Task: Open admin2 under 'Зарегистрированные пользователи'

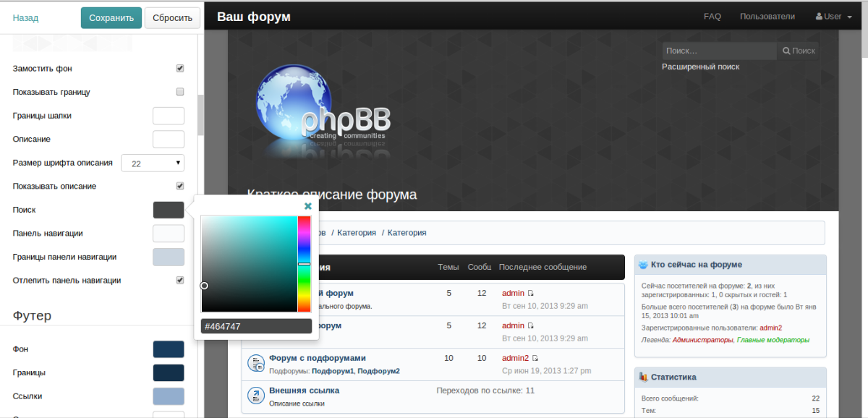Action: 771,328
